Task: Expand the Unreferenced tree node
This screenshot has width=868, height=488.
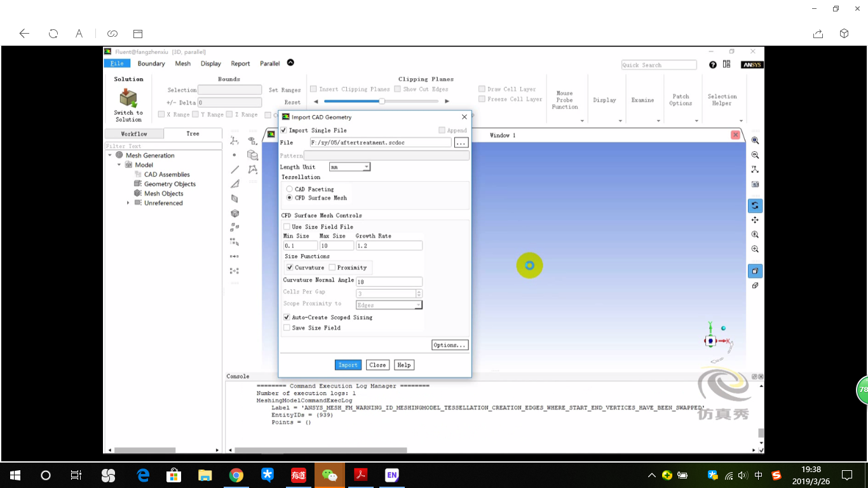Action: pyautogui.click(x=128, y=203)
